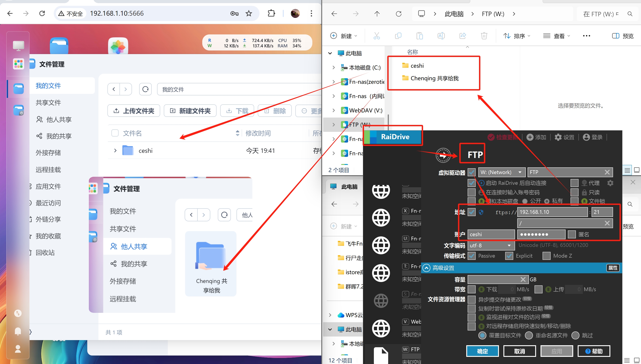Enable the 匿名 checkbox
The height and width of the screenshot is (364, 641).
coord(572,234)
